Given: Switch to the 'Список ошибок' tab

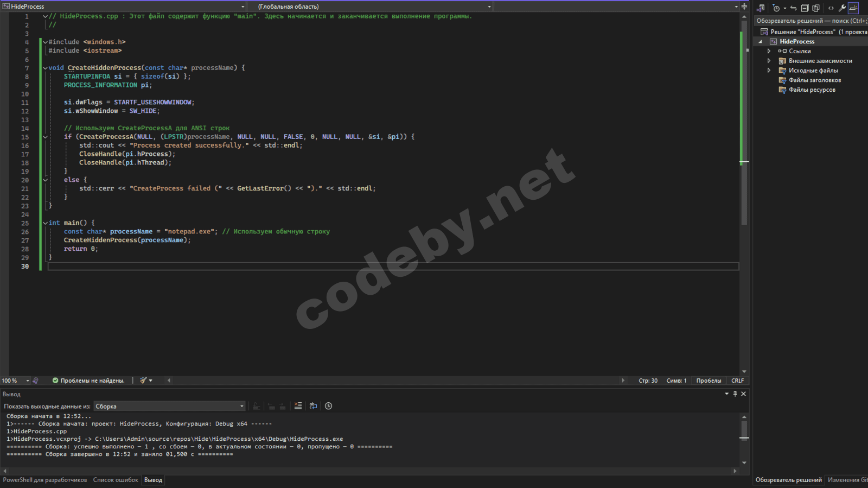Looking at the screenshot, I should click(x=116, y=480).
